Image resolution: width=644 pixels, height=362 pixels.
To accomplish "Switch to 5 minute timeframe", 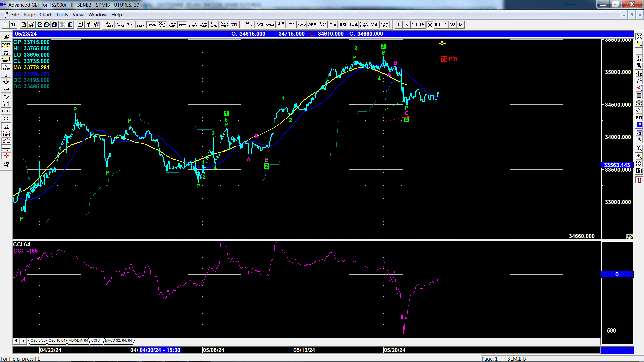I will pyautogui.click(x=407, y=25).
